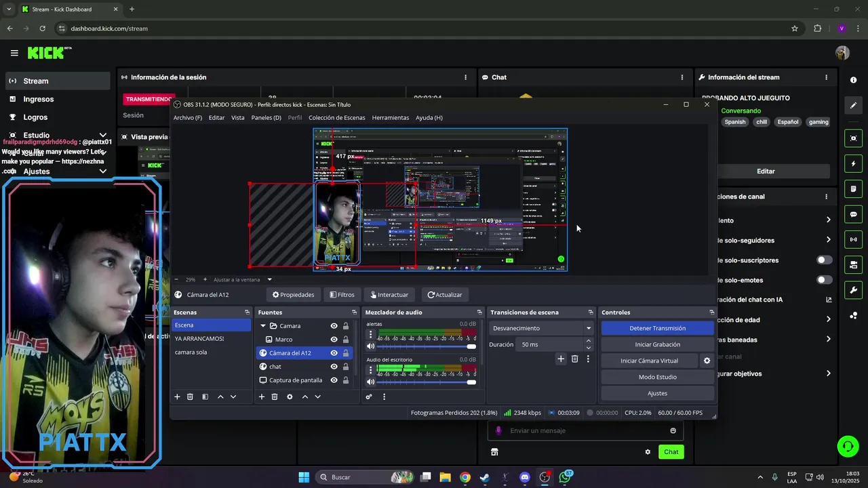This screenshot has width=868, height=488.
Task: Open chat settings gear next to Chat button
Action: click(648, 452)
